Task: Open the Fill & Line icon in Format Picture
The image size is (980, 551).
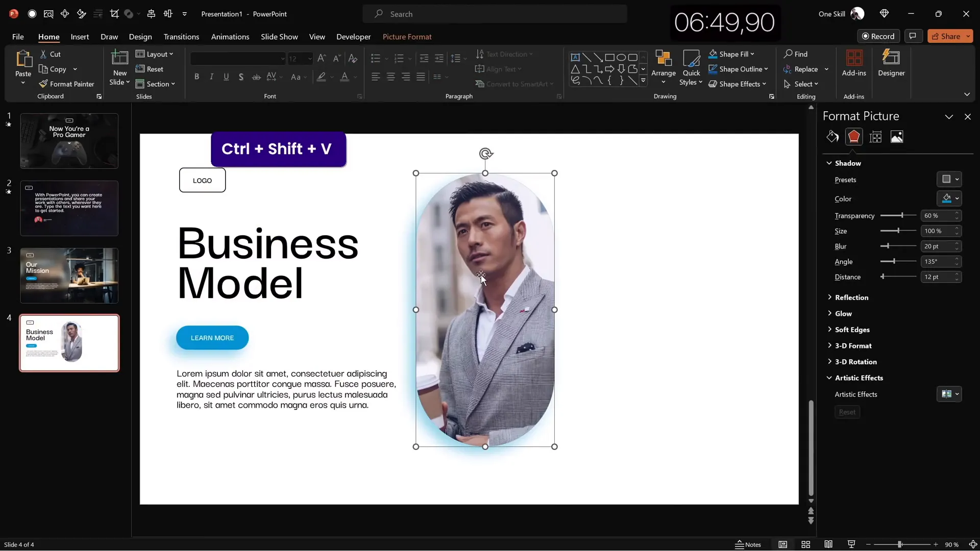Action: tap(832, 137)
